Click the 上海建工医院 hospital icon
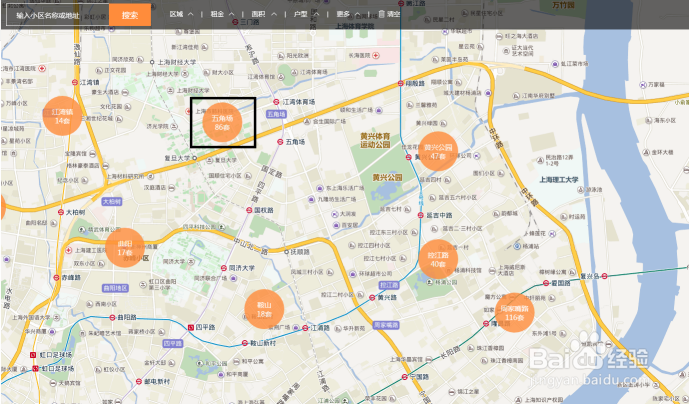Screen dimensions: 689x404 point(69,250)
